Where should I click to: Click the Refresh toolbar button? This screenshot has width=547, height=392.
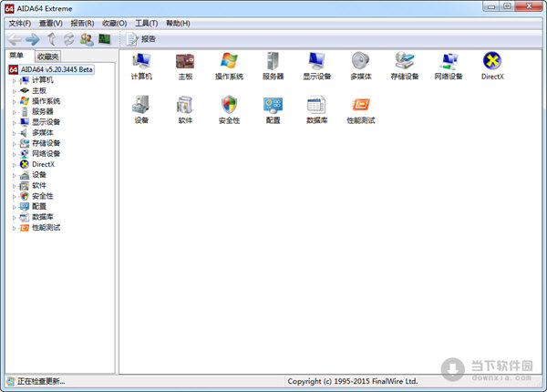tap(68, 39)
